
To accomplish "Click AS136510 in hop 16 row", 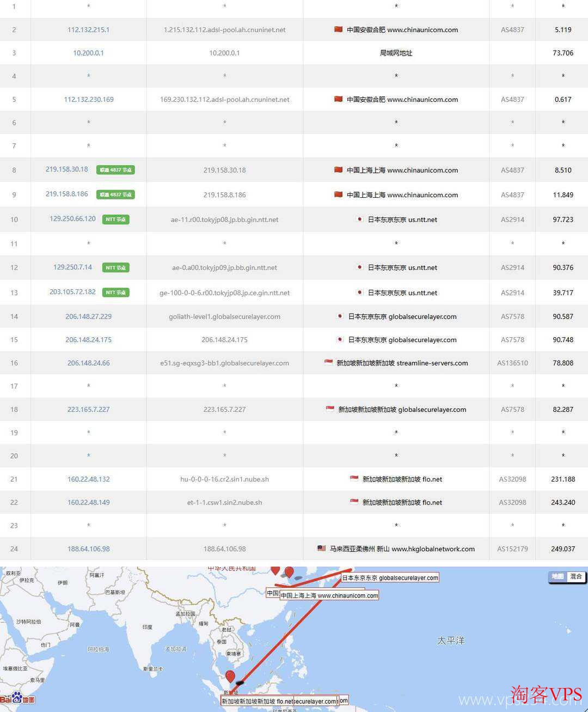I will [512, 363].
